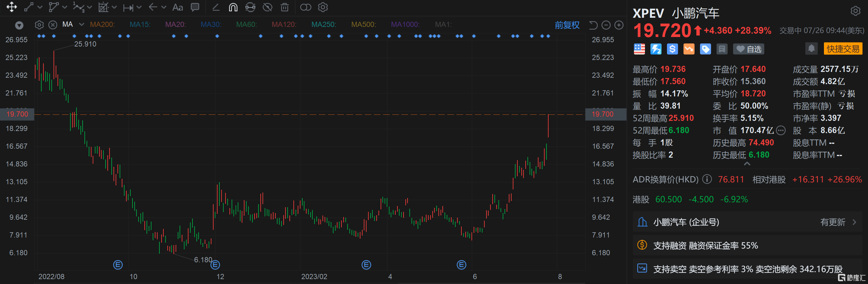Screen dimensions: 868x284
Task: Open the MA indicator type dropdown
Action: click(x=81, y=24)
